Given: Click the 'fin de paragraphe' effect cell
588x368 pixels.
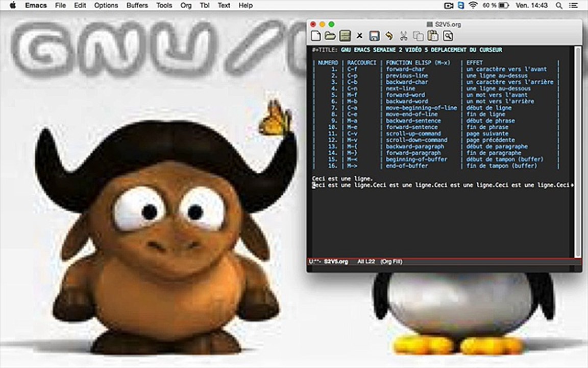Looking at the screenshot, I should tap(494, 153).
